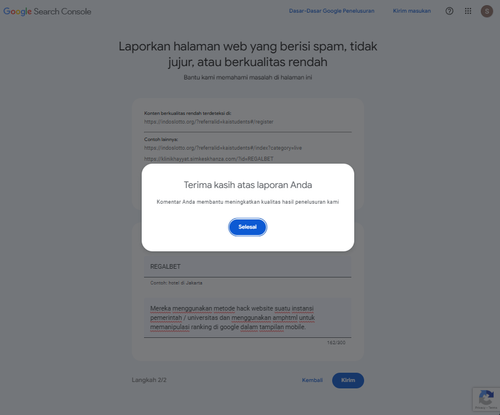Open the Google apps grid icon

tap(468, 11)
